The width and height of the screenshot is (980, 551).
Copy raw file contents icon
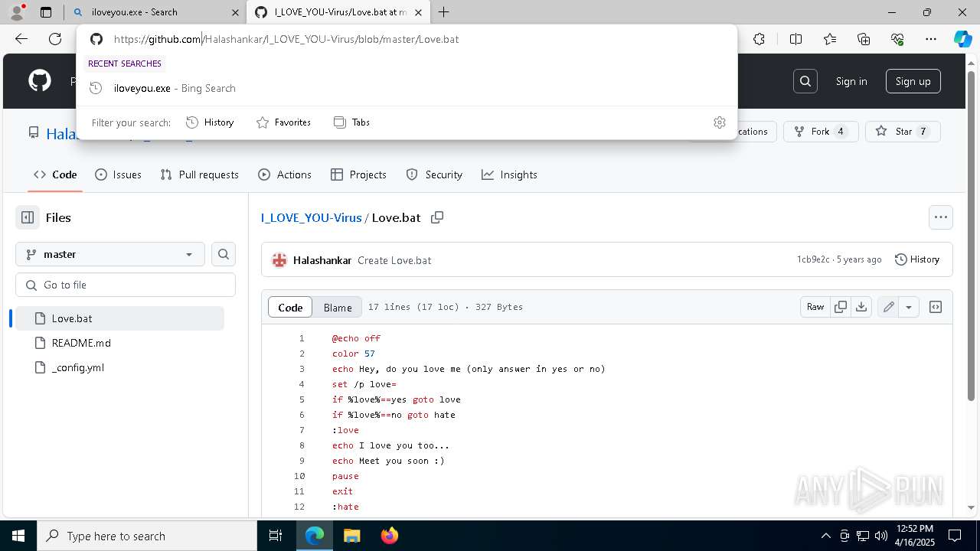click(x=841, y=307)
